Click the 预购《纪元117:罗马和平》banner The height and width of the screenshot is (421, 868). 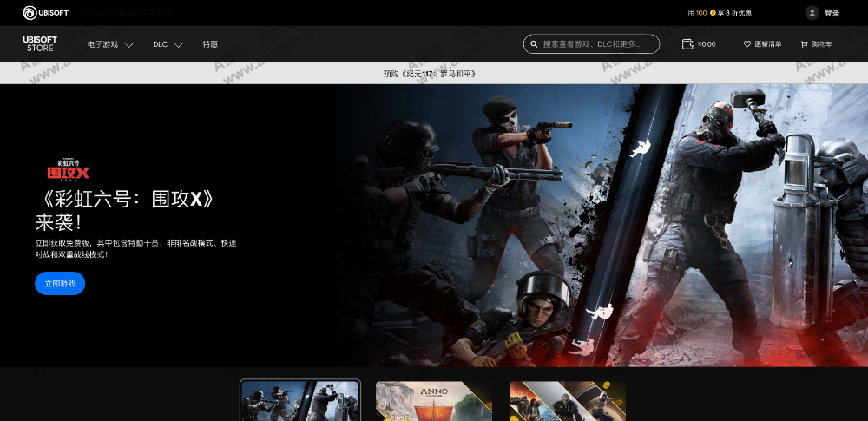(430, 73)
